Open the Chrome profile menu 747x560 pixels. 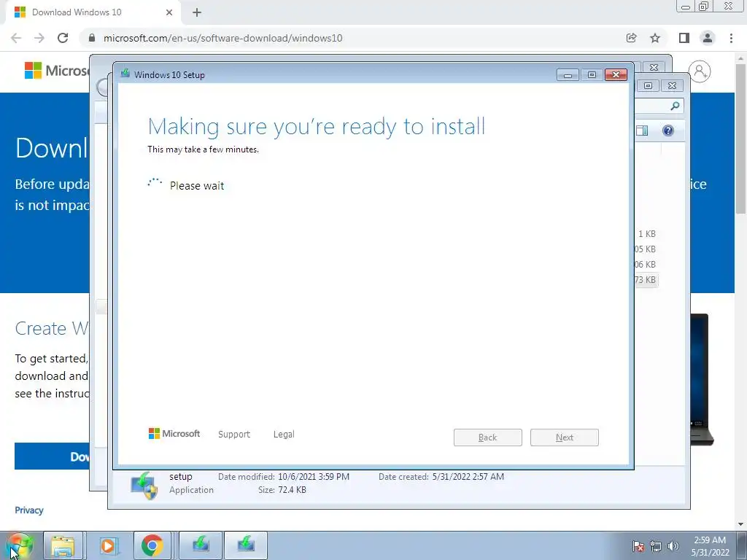pos(708,38)
